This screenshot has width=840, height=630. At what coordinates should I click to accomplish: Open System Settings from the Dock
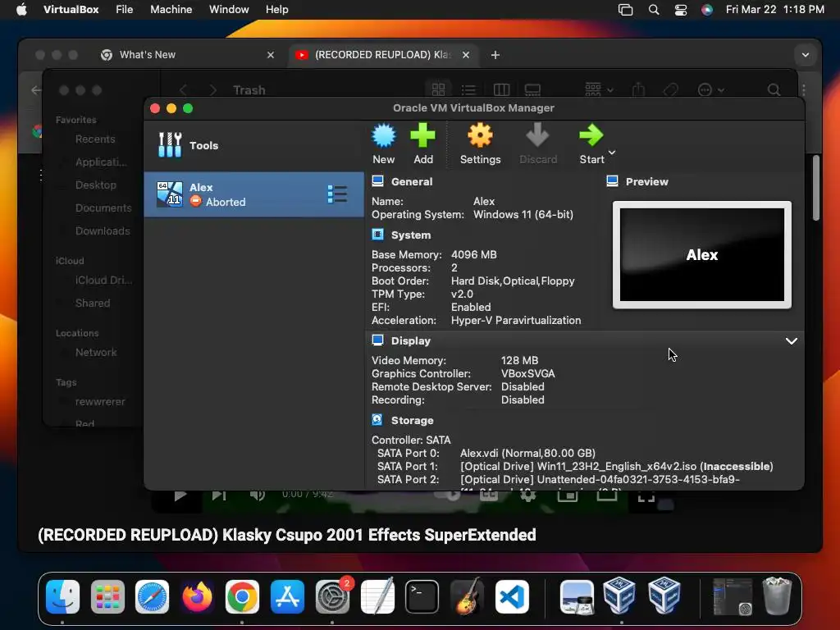click(332, 596)
